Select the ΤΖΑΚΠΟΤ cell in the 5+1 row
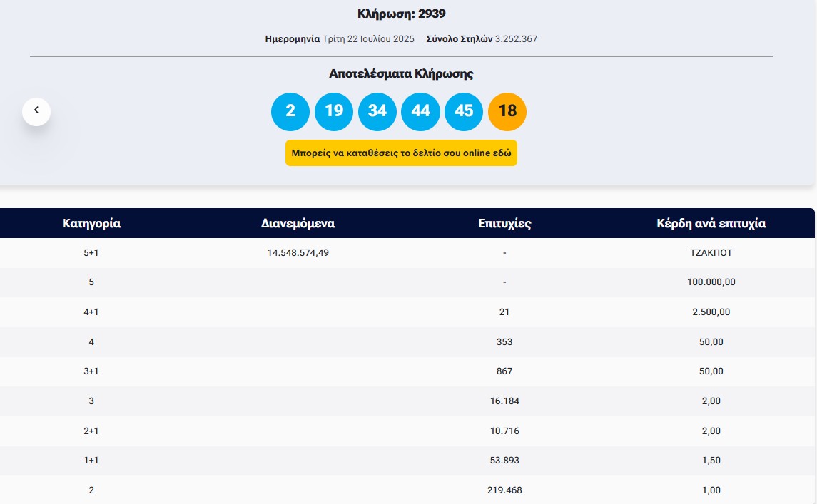 (x=711, y=252)
